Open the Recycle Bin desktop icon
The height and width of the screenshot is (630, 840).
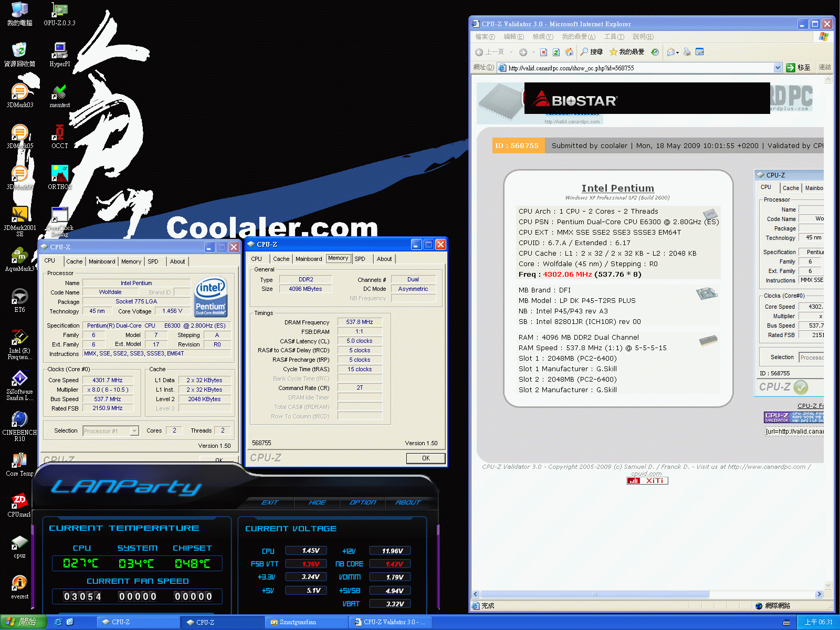click(19, 55)
